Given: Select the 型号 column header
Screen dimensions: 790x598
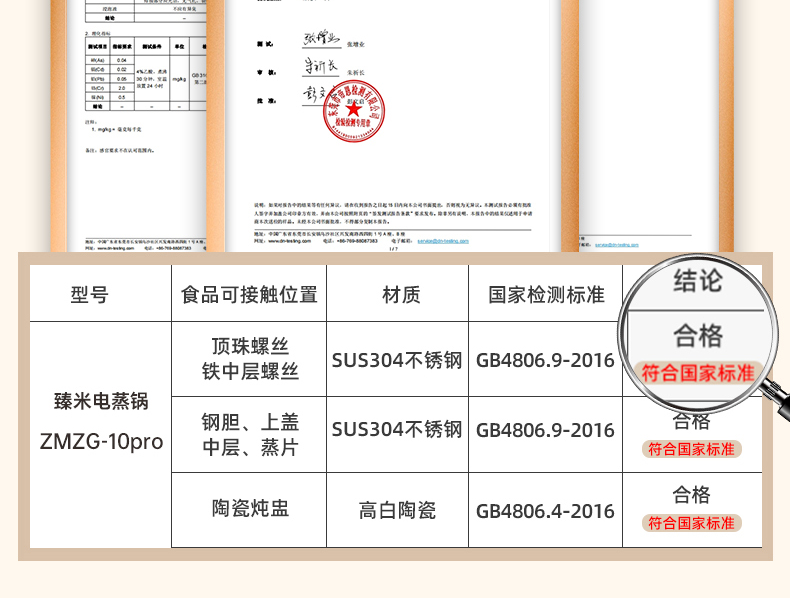Looking at the screenshot, I should point(90,294).
